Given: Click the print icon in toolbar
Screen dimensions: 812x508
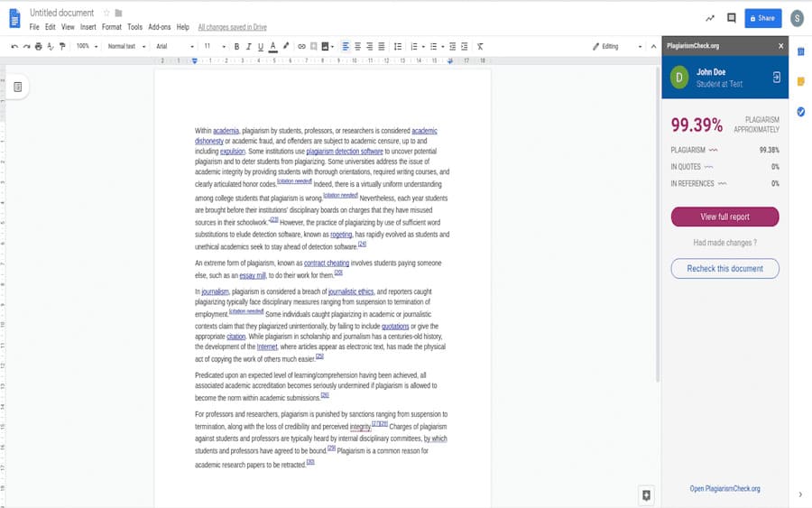Looking at the screenshot, I should [x=39, y=46].
